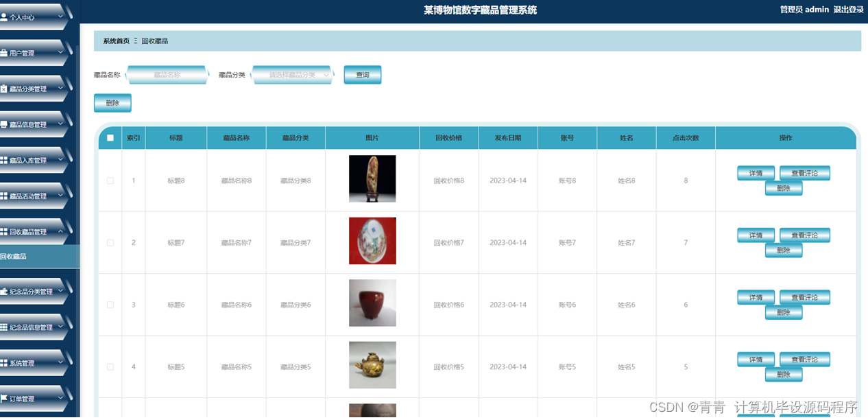The width and height of the screenshot is (868, 420).
Task: Check the row checkbox for 标题8
Action: [x=109, y=180]
